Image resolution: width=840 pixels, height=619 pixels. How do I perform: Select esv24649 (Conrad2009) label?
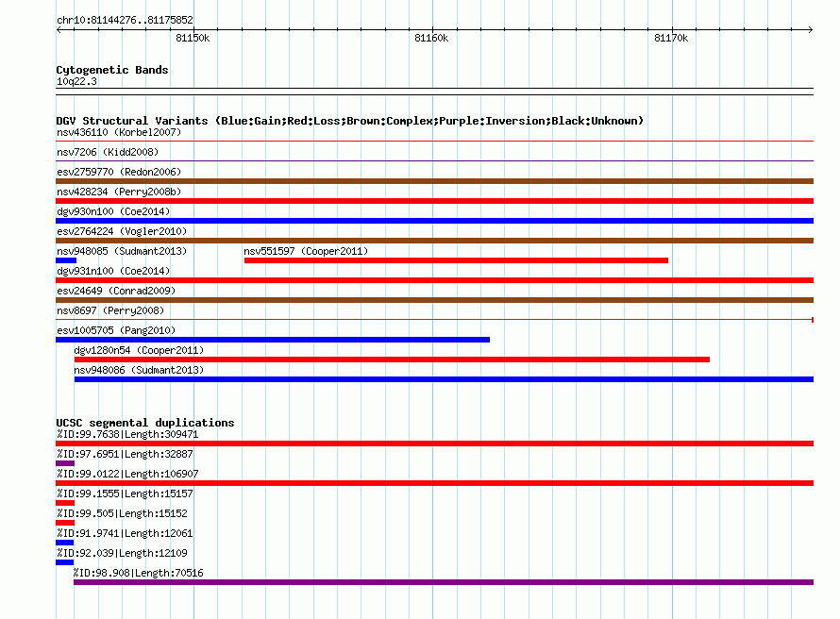click(116, 291)
